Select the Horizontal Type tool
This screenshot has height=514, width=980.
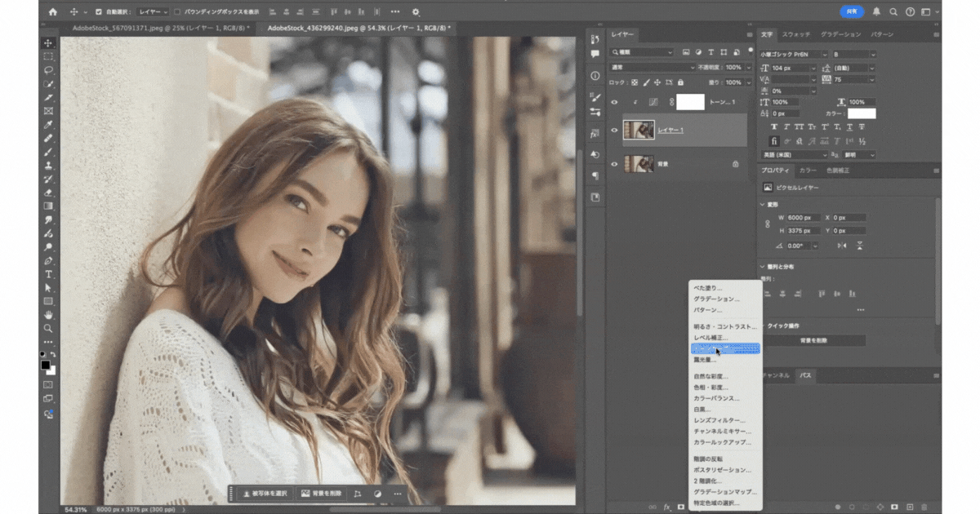tap(48, 275)
